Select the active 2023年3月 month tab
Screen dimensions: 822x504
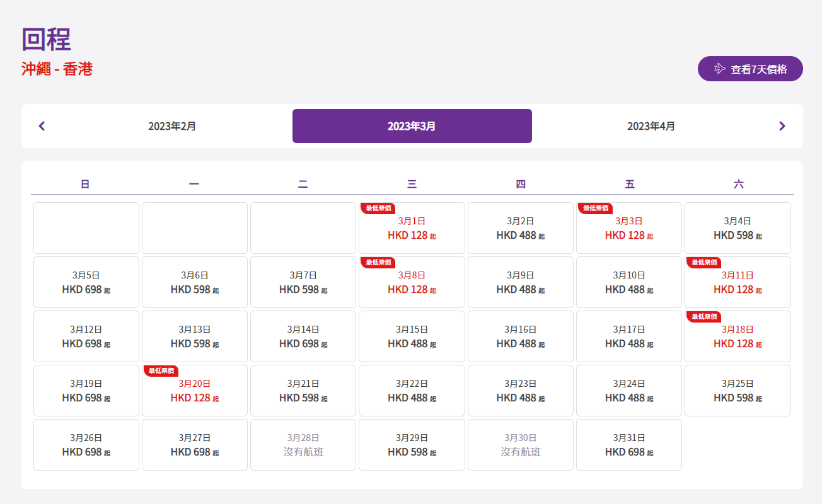[x=412, y=126]
